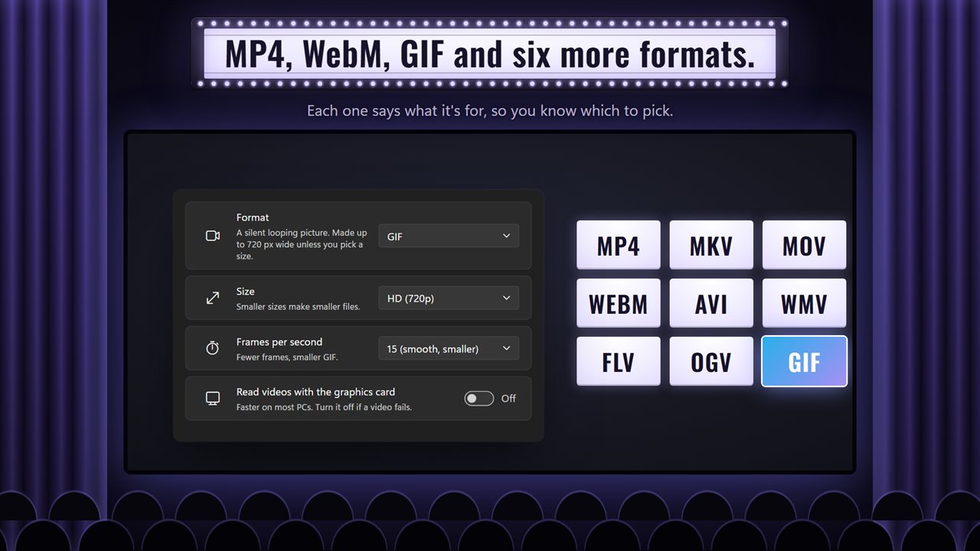Screen dimensions: 980x551
Task: Pick the MOV format tile
Action: click(x=804, y=245)
